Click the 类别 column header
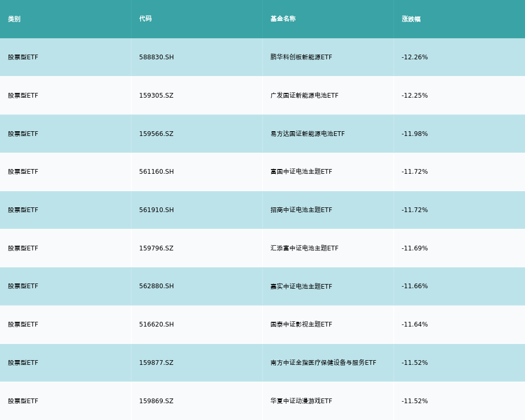Screen dimensions: 525x420 [x=14, y=19]
